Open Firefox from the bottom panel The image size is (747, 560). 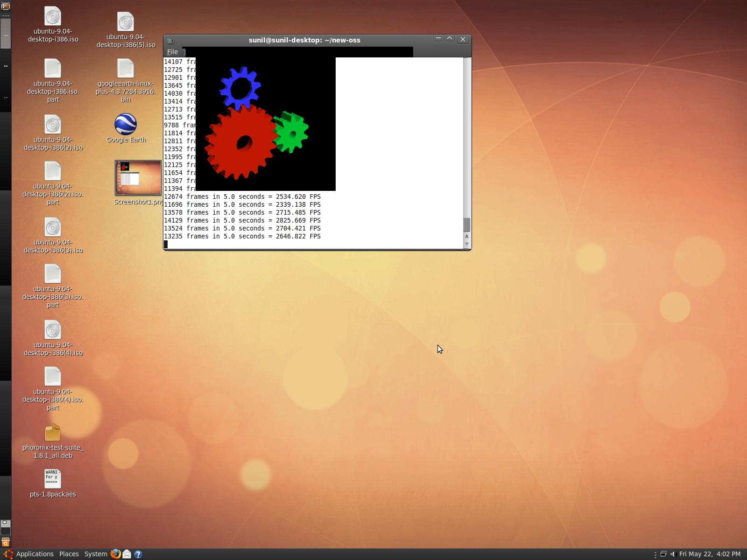(115, 554)
